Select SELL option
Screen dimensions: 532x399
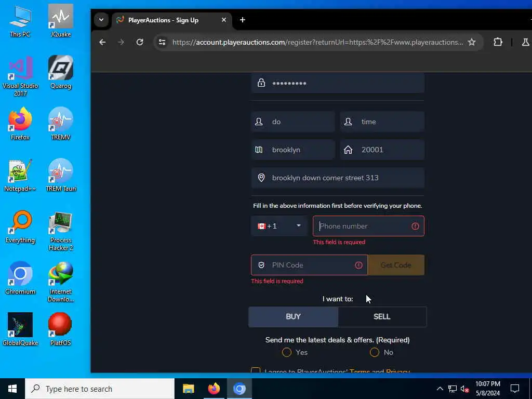(x=382, y=317)
